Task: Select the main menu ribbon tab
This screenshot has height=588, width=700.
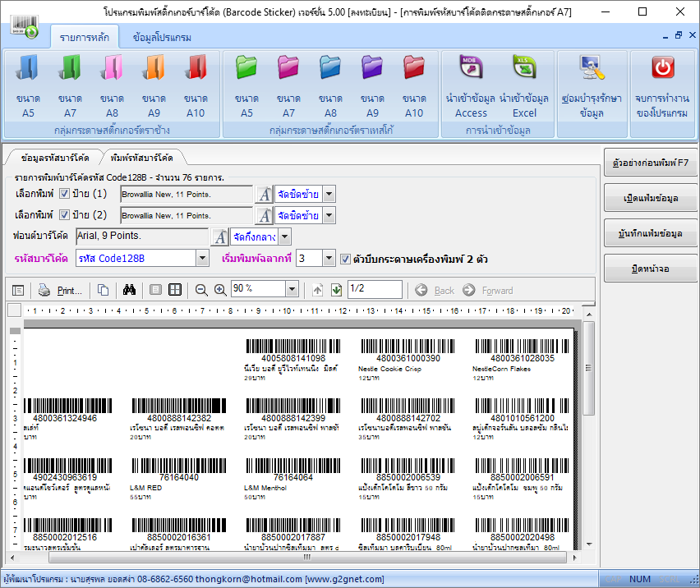Action: pyautogui.click(x=85, y=37)
